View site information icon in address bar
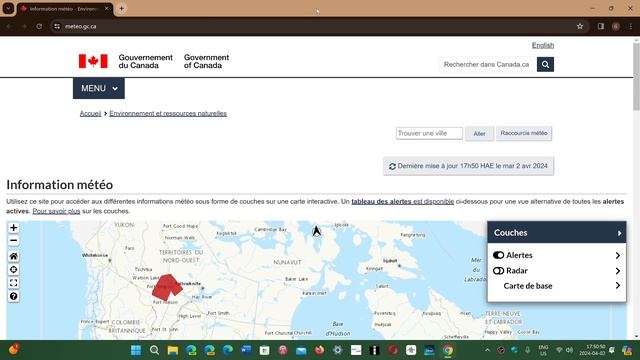Image resolution: width=640 pixels, height=360 pixels. click(x=57, y=27)
